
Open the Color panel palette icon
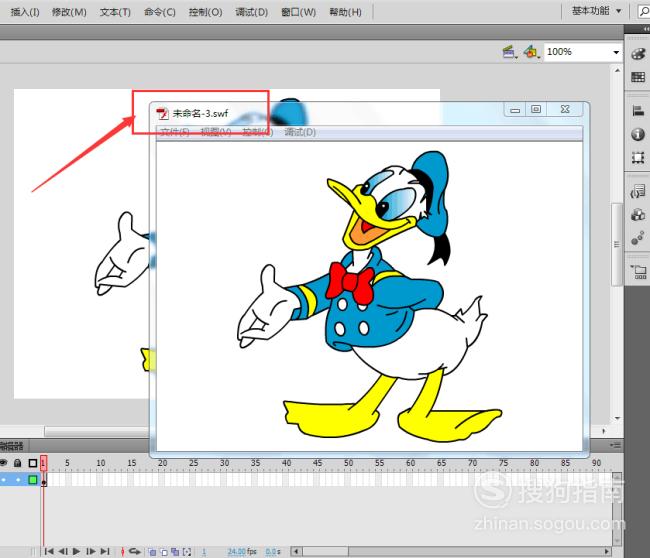click(x=638, y=54)
